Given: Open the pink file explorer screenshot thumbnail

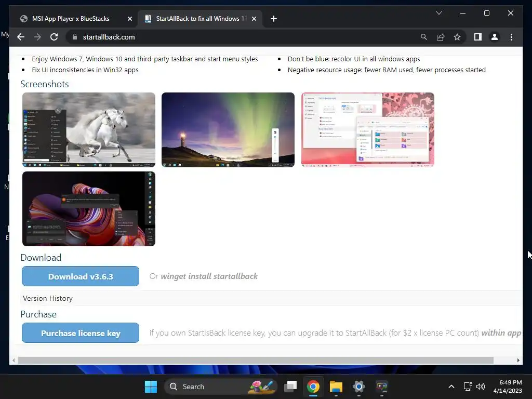Looking at the screenshot, I should coord(368,129).
